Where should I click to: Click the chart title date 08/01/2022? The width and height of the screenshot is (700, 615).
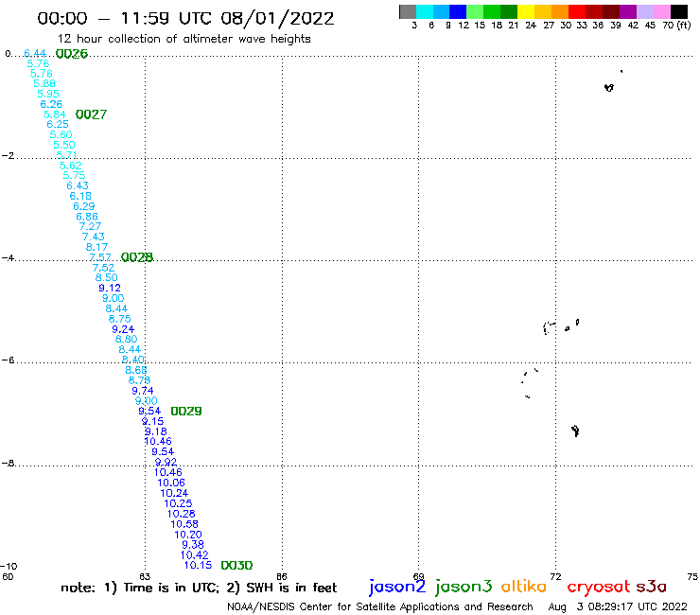pyautogui.click(x=277, y=19)
